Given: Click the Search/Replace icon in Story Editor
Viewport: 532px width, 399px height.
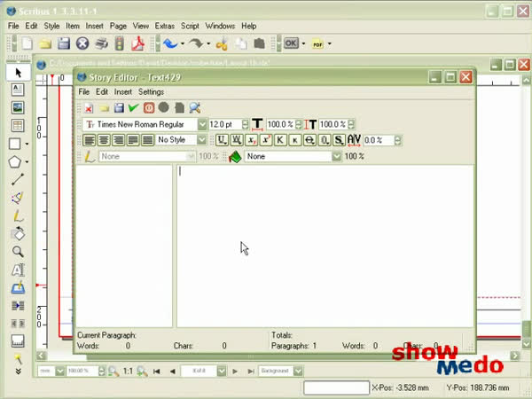Looking at the screenshot, I should coord(194,108).
